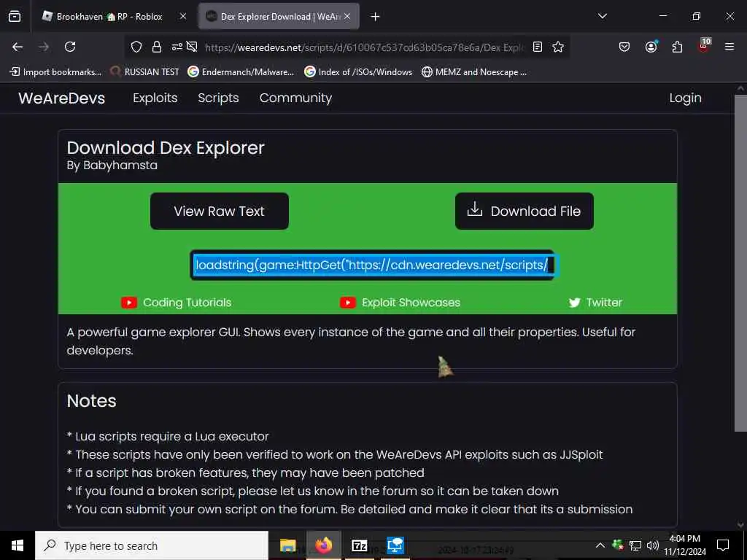
Task: Click the taskbar search box
Action: [152, 545]
